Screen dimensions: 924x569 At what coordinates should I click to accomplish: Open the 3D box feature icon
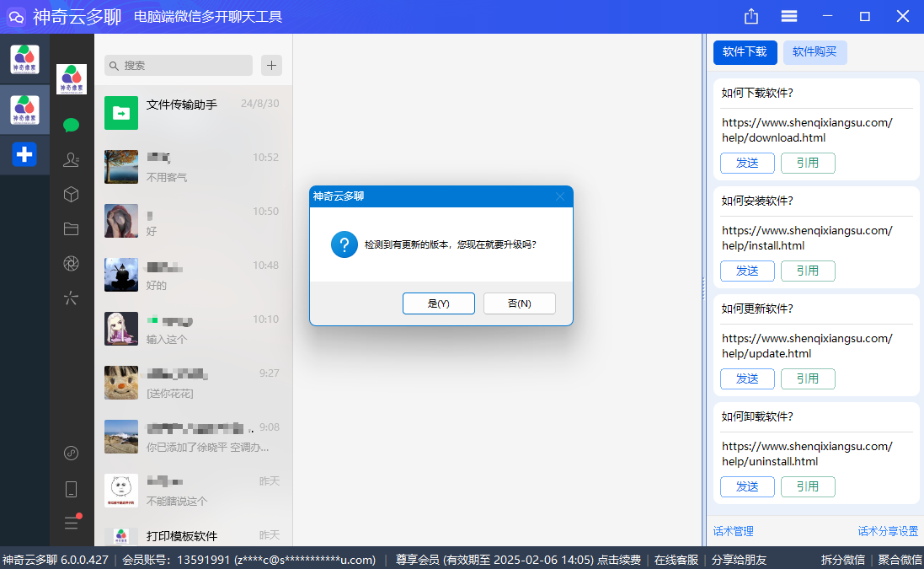(71, 193)
